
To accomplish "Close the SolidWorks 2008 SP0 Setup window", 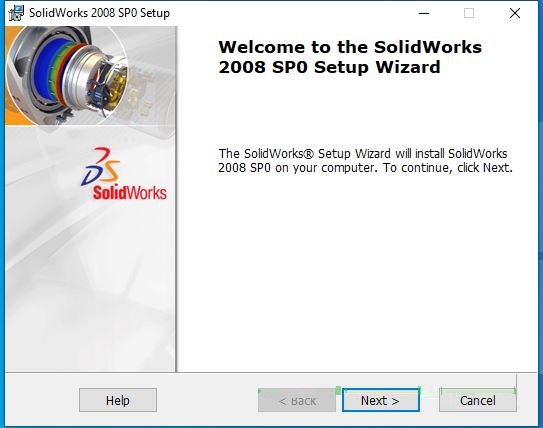I will (x=515, y=13).
